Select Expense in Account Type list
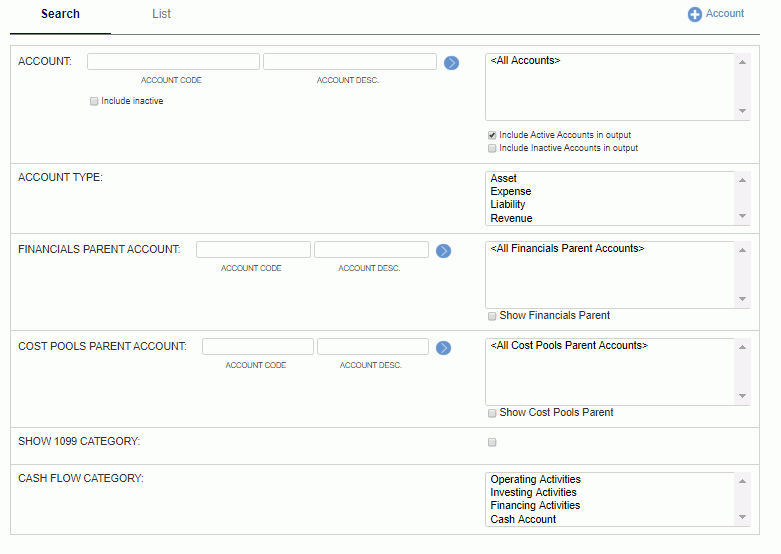 [x=511, y=191]
